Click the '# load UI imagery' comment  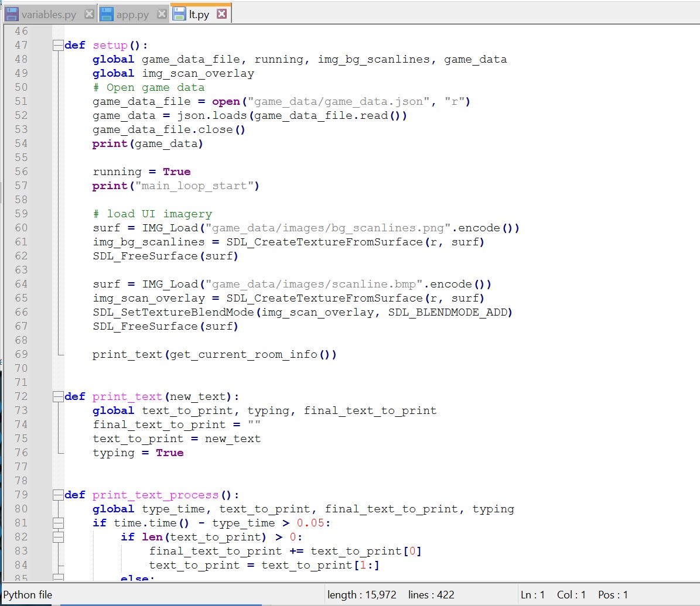[152, 214]
